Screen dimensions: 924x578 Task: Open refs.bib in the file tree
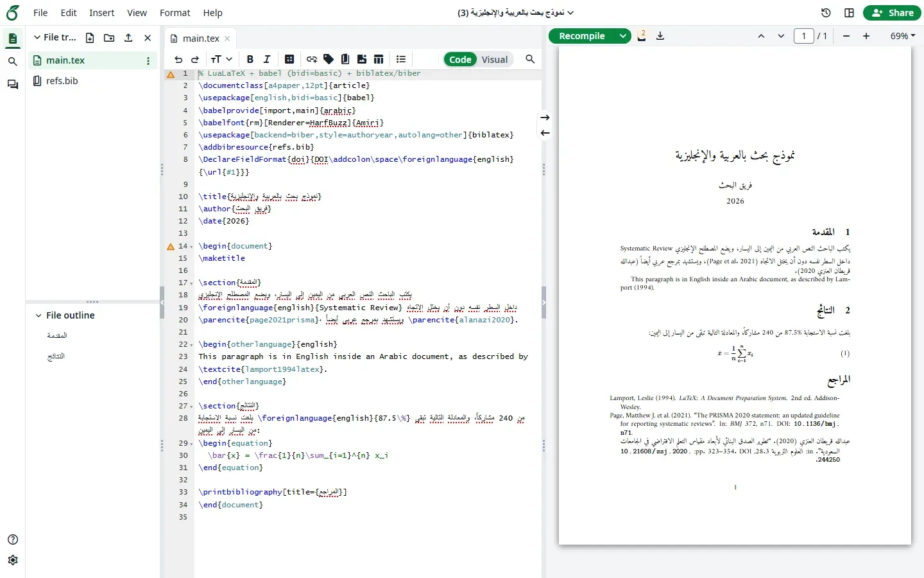point(62,81)
